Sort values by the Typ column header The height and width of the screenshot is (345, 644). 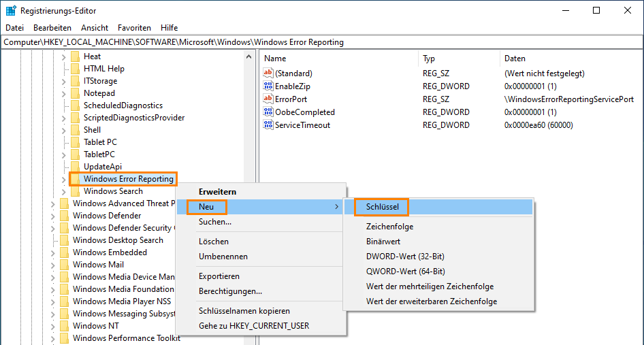click(x=458, y=59)
